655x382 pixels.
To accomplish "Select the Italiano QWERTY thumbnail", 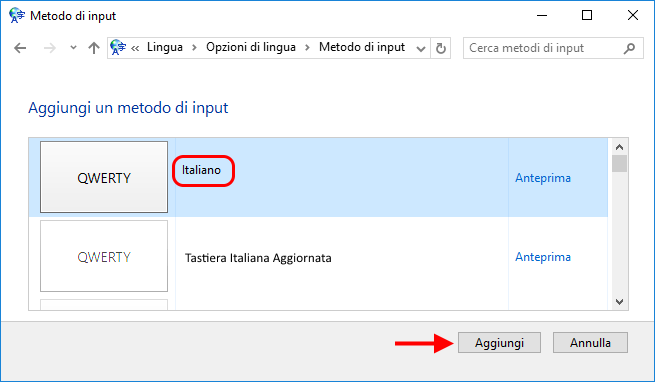I will [104, 177].
